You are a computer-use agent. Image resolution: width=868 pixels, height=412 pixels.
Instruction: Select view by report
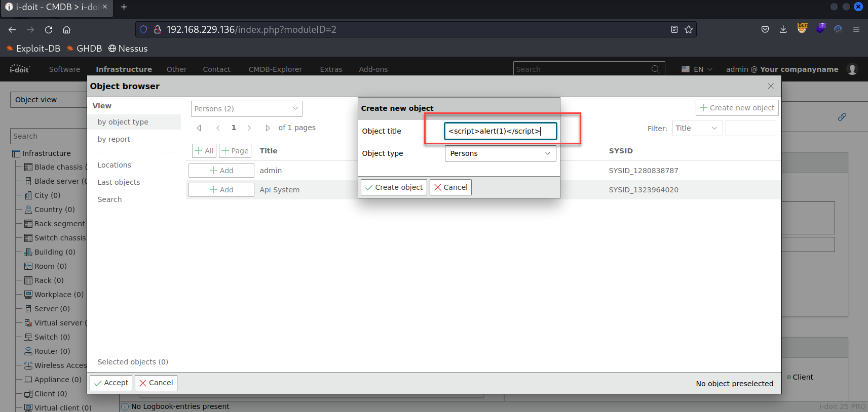[114, 139]
